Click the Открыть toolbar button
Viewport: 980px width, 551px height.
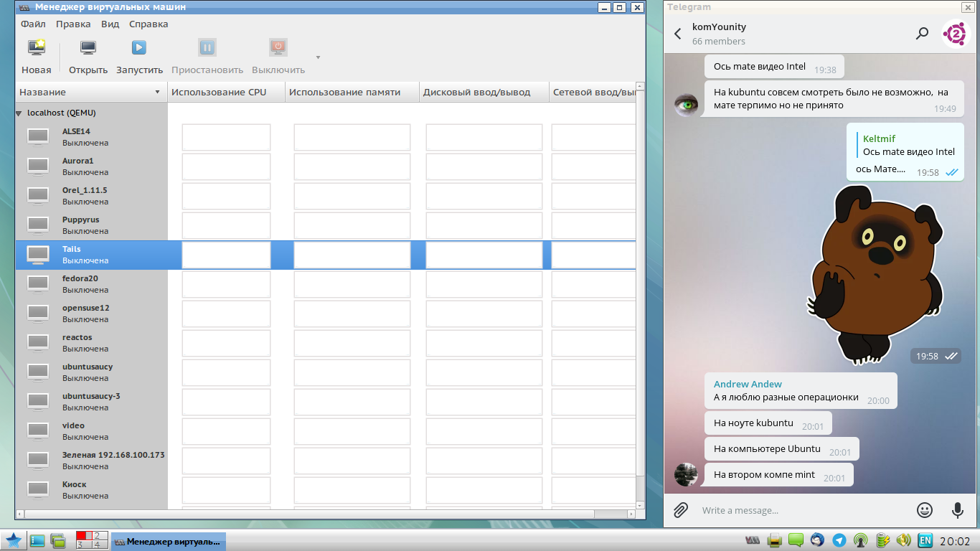(x=88, y=57)
